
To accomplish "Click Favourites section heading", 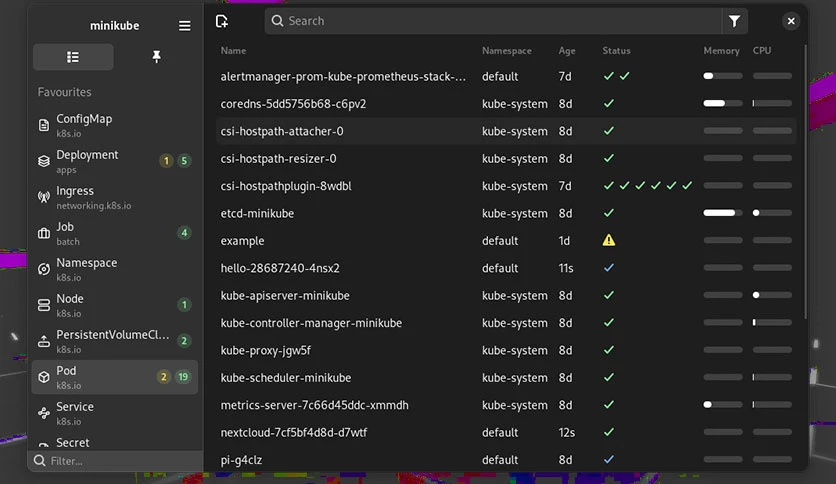I will click(x=65, y=92).
